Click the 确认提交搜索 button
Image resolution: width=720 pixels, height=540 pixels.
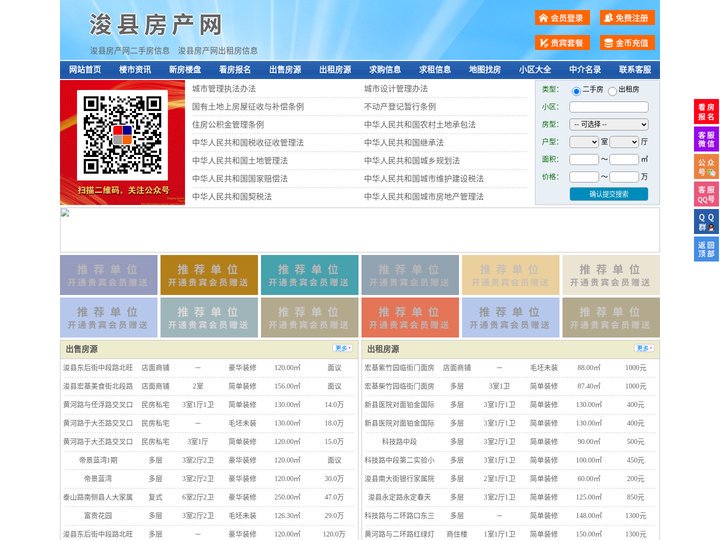tap(609, 194)
